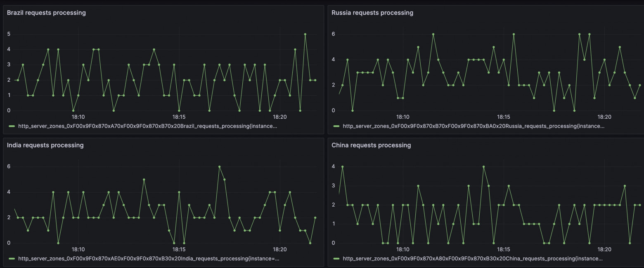The width and height of the screenshot is (644, 268).
Task: Toggle the Russia_requests_processing series legend label
Action: 473,126
